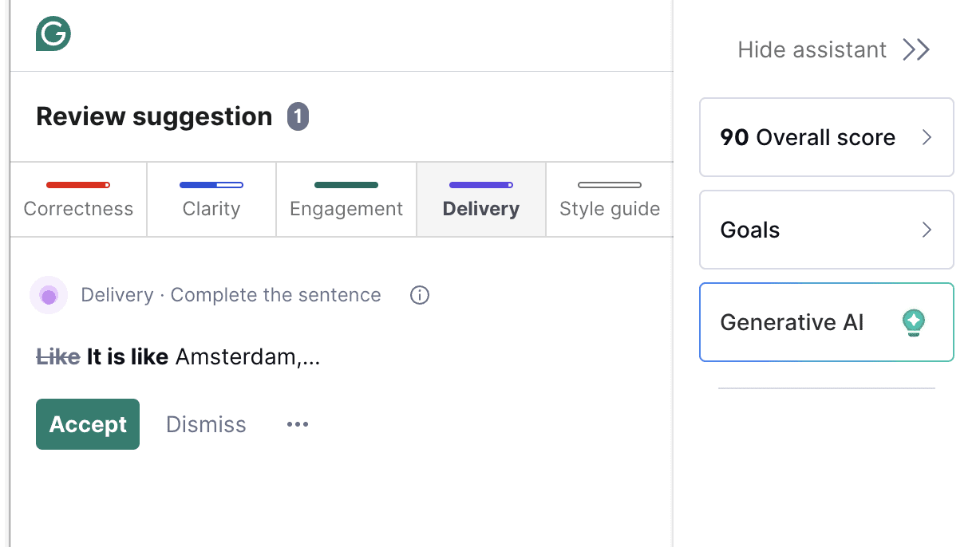Expand Goals using its chevron arrow

(x=927, y=230)
